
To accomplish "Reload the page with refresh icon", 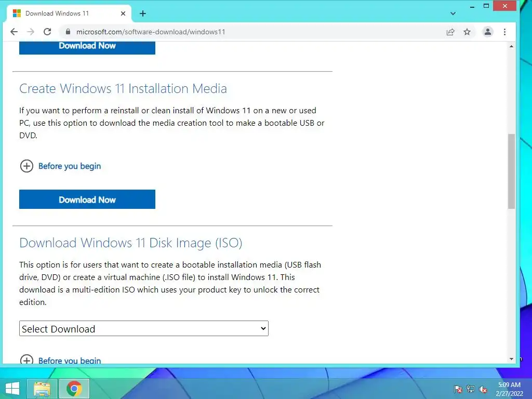I will [x=47, y=32].
